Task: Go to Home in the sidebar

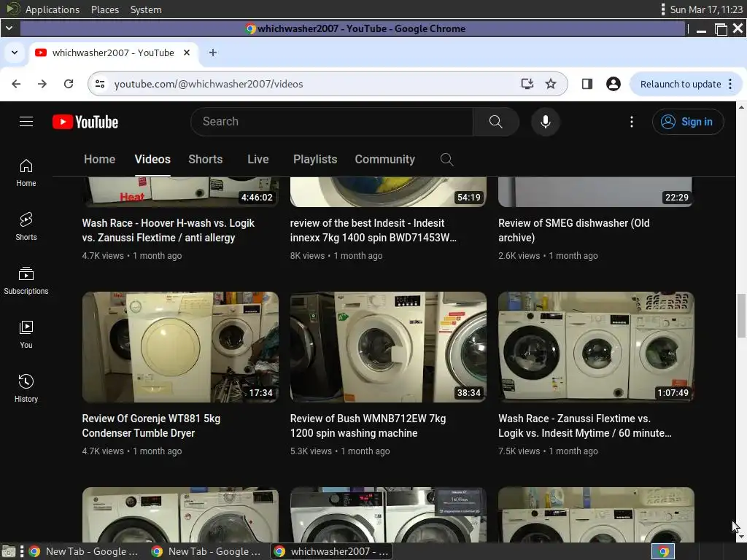Action: tap(26, 173)
